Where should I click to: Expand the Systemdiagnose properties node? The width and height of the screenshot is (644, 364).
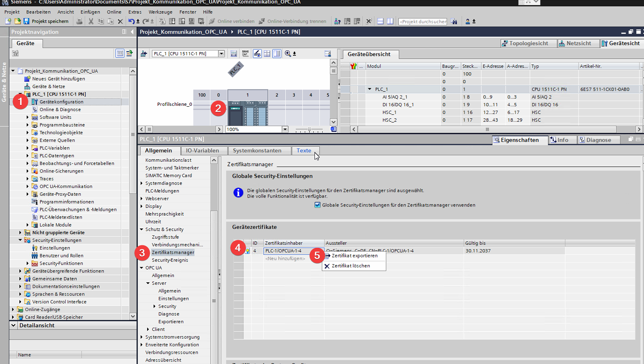point(142,183)
